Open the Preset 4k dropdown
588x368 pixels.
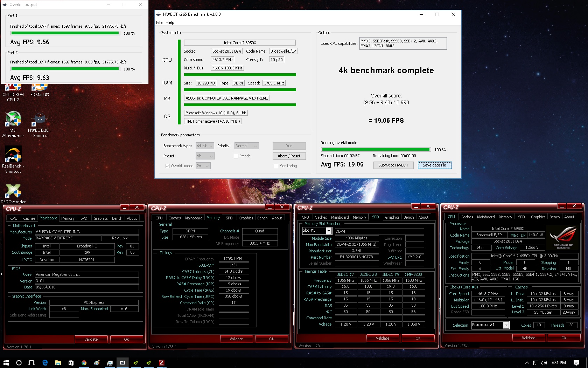205,156
